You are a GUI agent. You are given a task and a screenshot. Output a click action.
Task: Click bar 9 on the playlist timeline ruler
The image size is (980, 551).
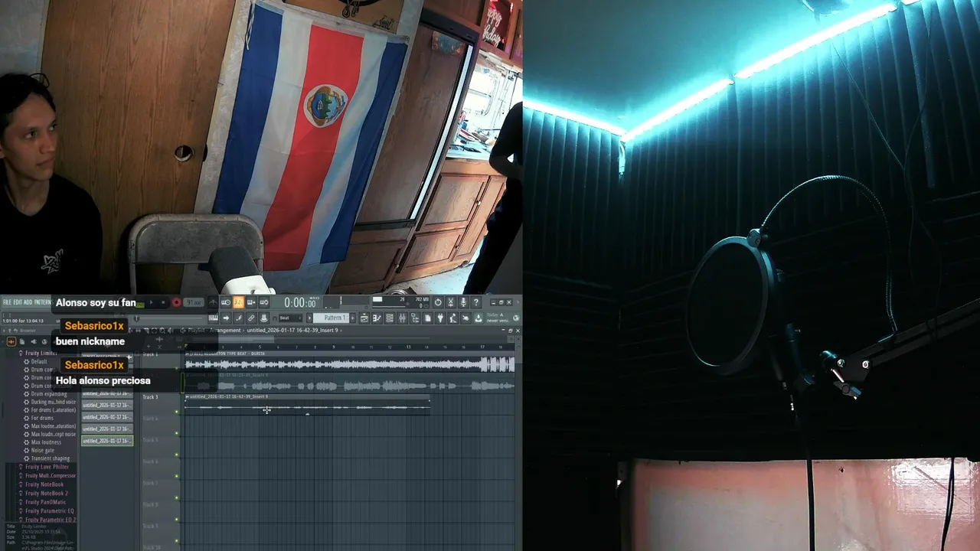[x=334, y=347]
